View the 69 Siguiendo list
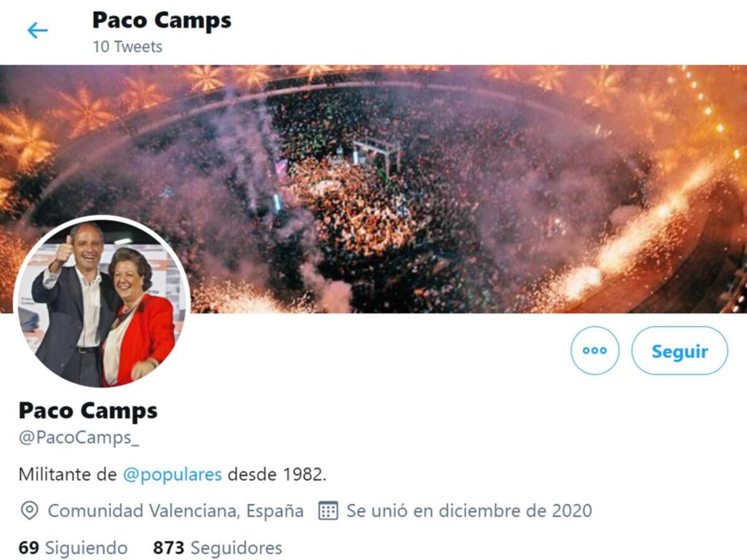747x560 pixels. pyautogui.click(x=73, y=548)
